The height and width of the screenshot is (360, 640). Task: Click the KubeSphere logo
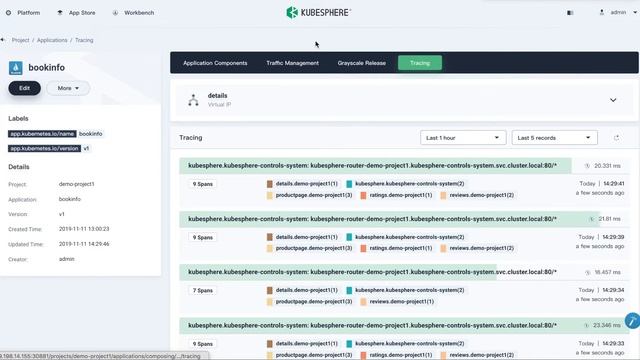[x=318, y=13]
